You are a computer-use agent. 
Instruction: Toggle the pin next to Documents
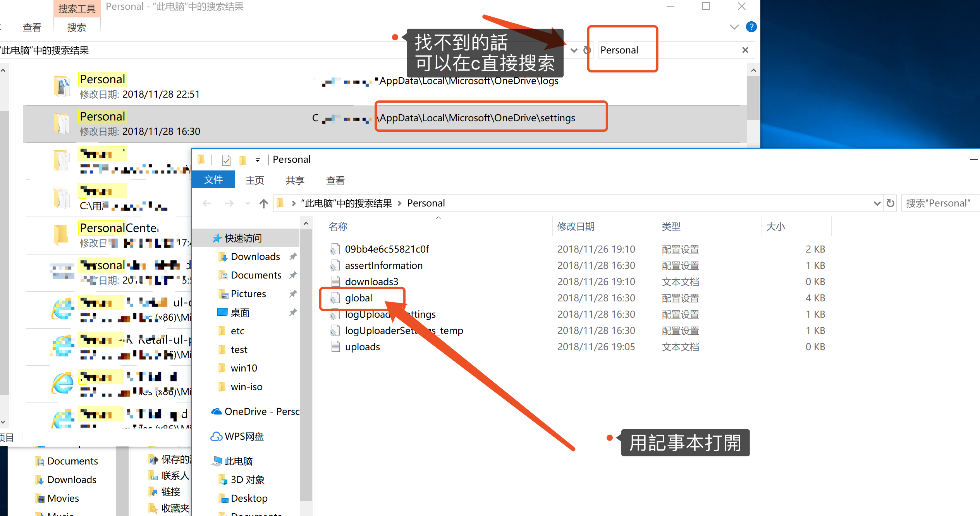(293, 275)
